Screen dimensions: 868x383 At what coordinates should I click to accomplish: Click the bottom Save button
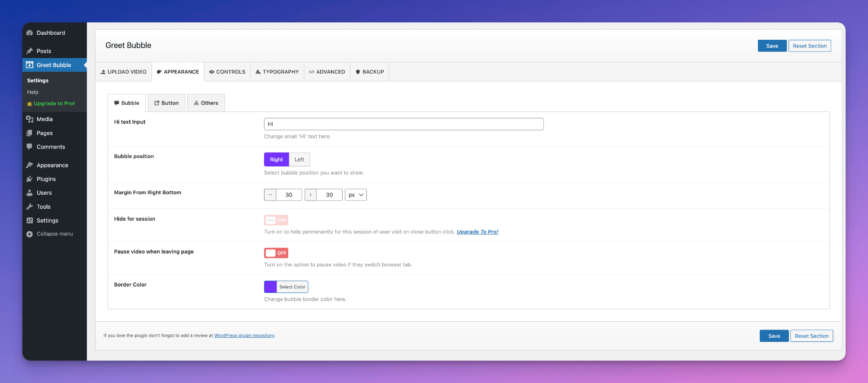(774, 336)
